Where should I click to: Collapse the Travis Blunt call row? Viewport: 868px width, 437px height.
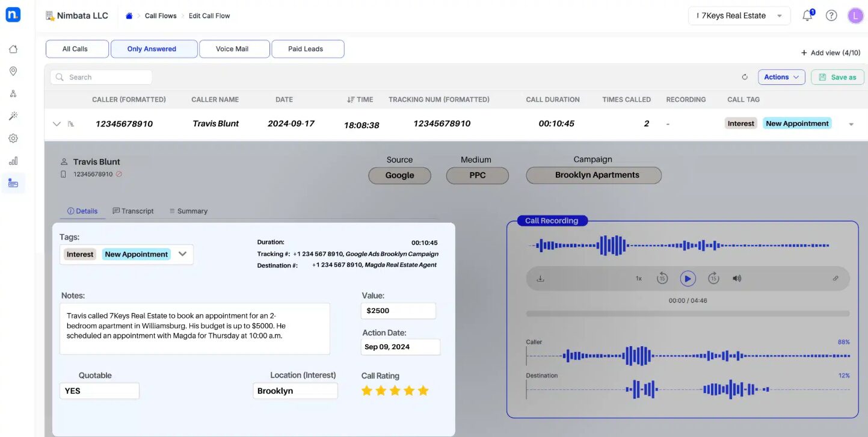coord(57,124)
